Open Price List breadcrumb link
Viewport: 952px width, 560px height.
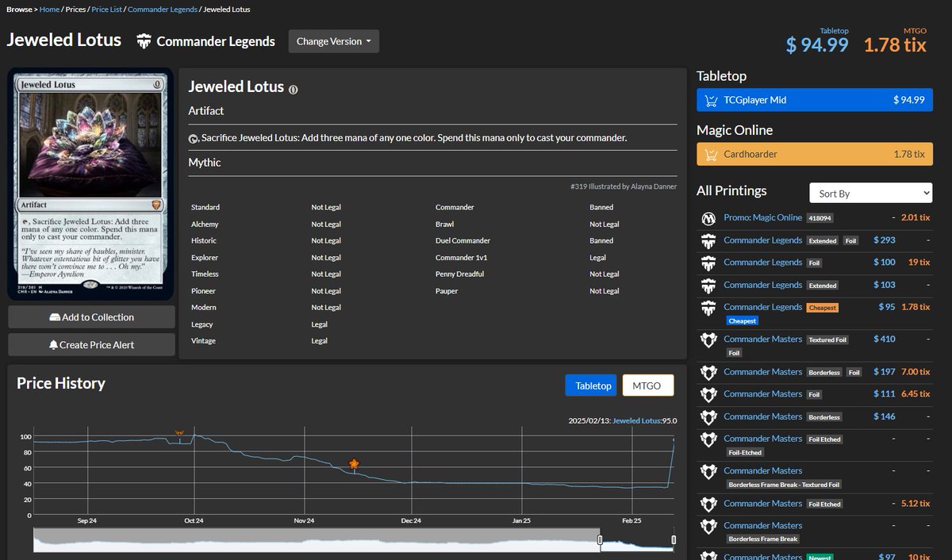(x=106, y=10)
